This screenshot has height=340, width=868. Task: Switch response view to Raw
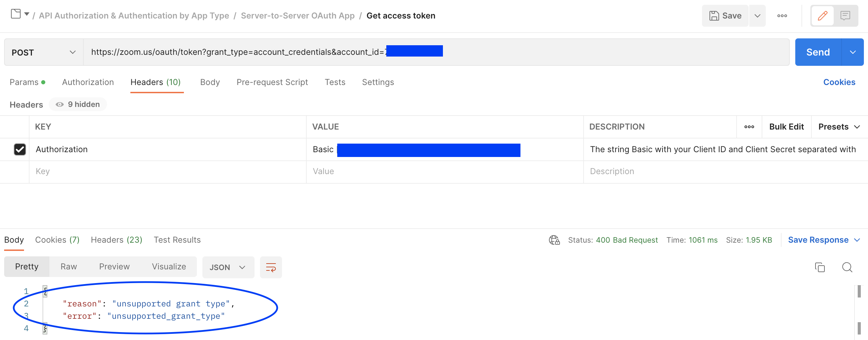[x=69, y=267]
